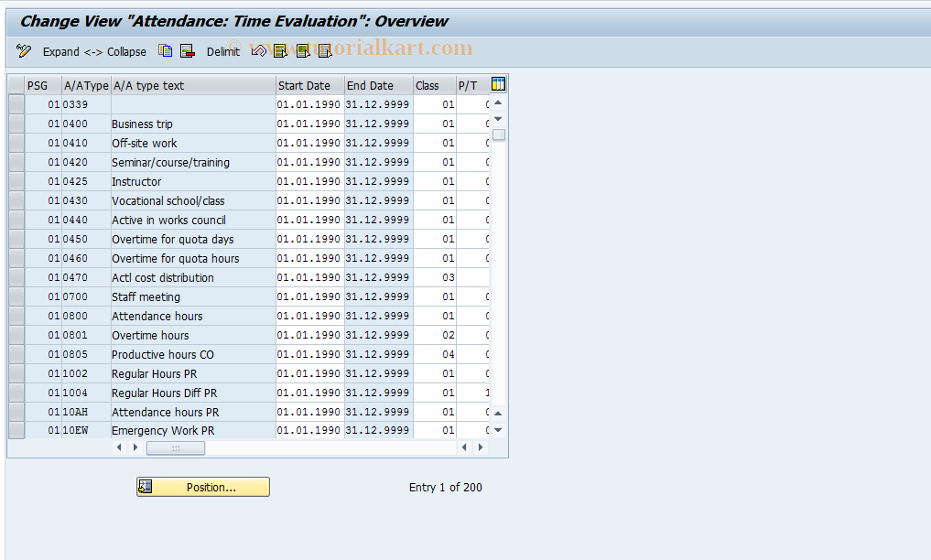The image size is (931, 560).
Task: Click End Date column header
Action: (x=379, y=85)
